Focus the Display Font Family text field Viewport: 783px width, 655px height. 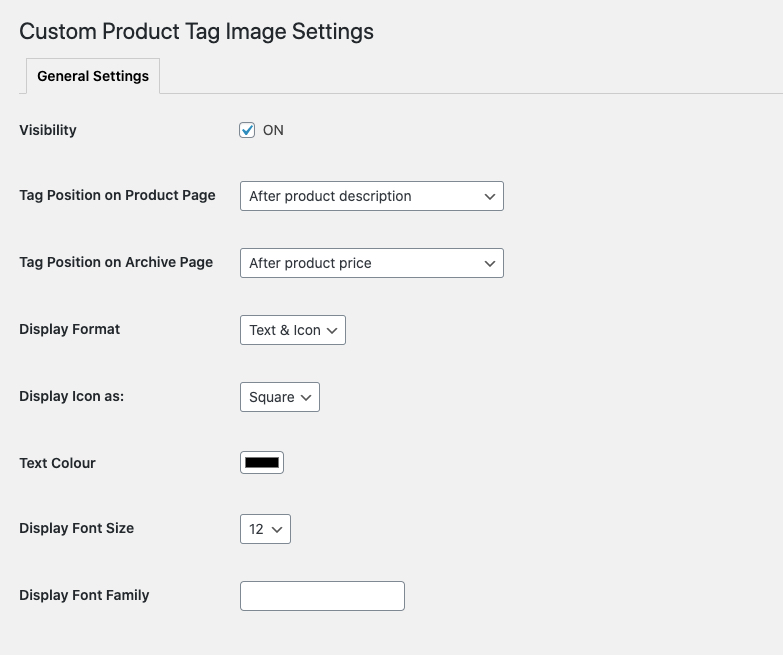(x=322, y=596)
